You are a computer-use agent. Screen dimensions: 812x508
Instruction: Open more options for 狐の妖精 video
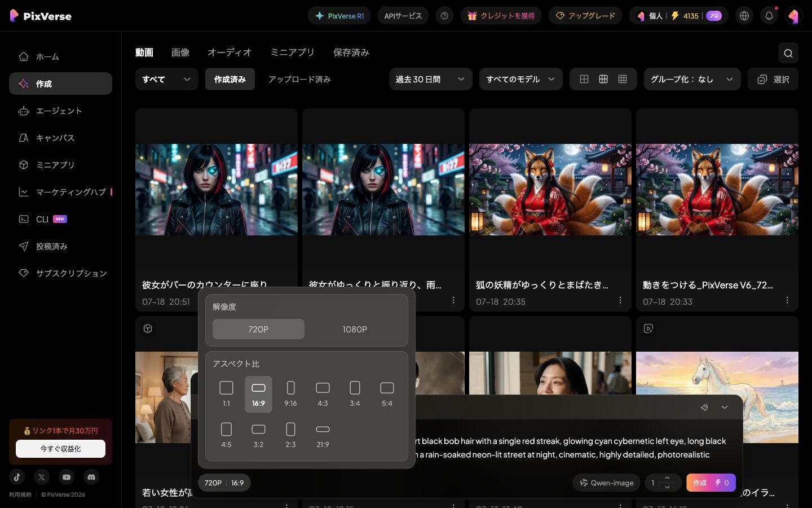[x=620, y=300]
